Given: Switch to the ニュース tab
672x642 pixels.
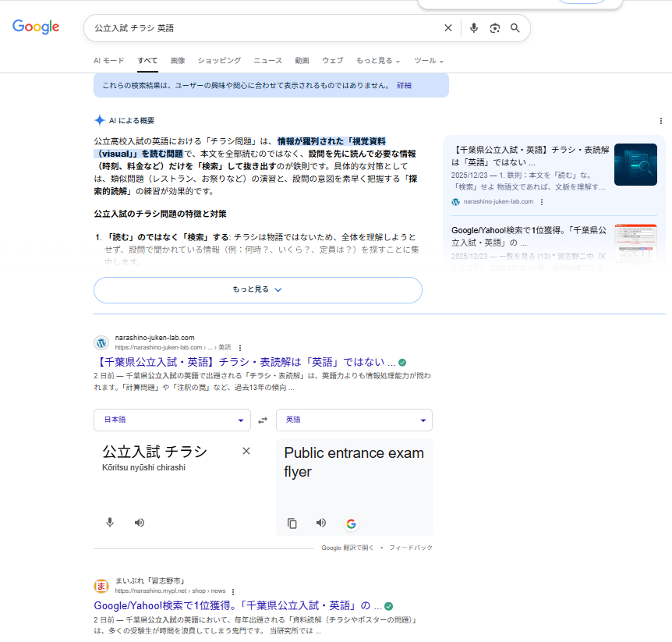Looking at the screenshot, I should (267, 61).
